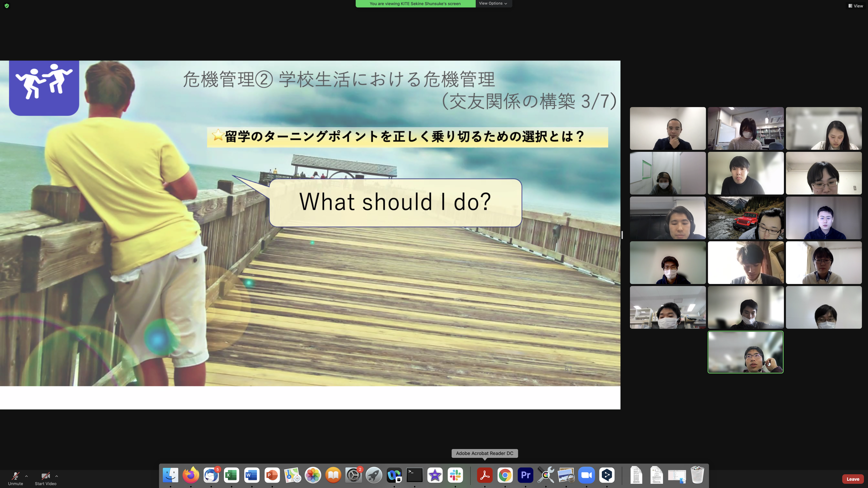The width and height of the screenshot is (868, 488).
Task: Open Slack from the Dock
Action: pos(455,475)
